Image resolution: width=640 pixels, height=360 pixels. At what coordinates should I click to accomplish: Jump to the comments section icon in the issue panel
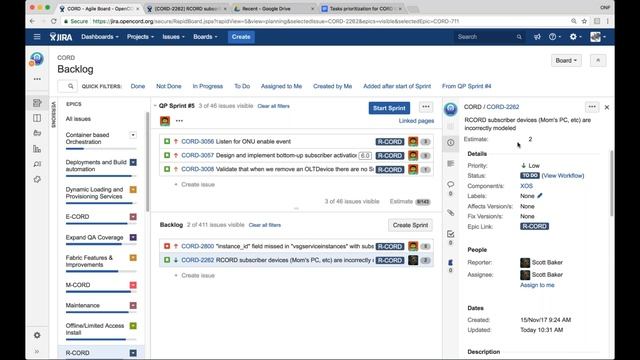451,184
